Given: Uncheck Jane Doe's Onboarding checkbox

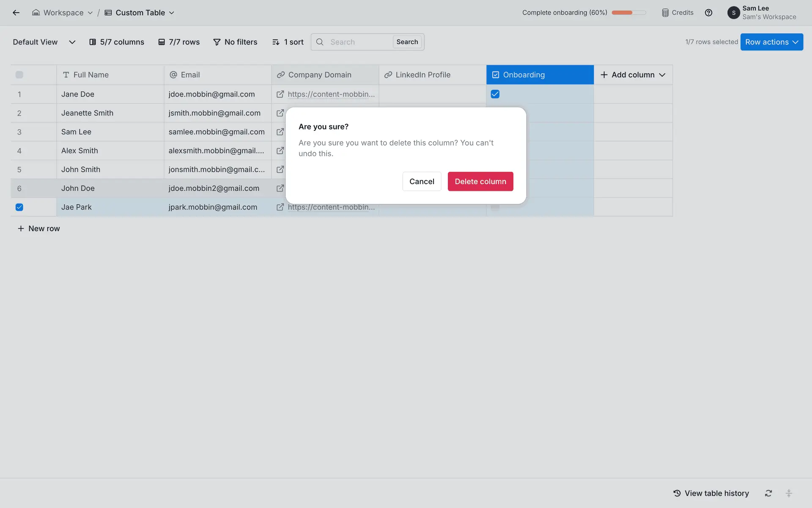Looking at the screenshot, I should click(495, 94).
